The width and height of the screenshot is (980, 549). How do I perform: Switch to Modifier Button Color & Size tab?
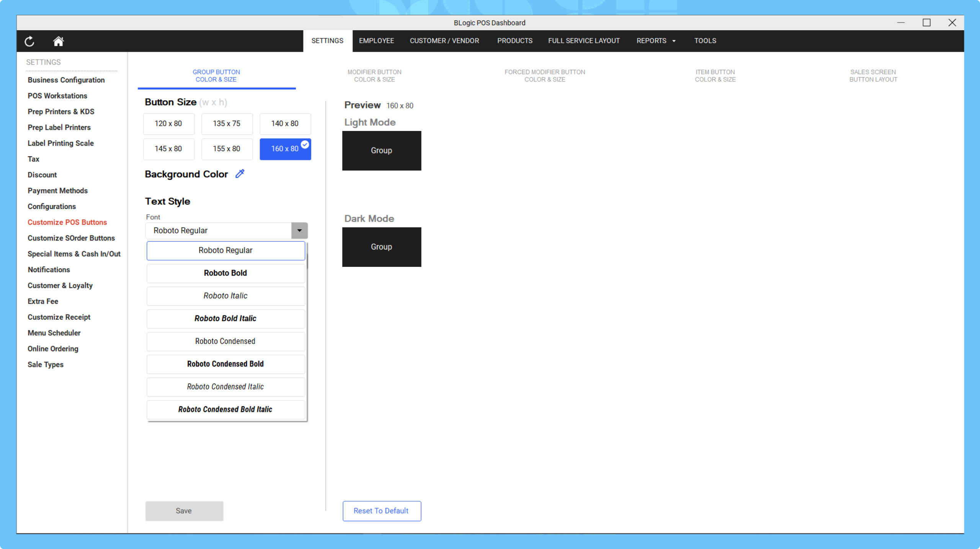374,76
